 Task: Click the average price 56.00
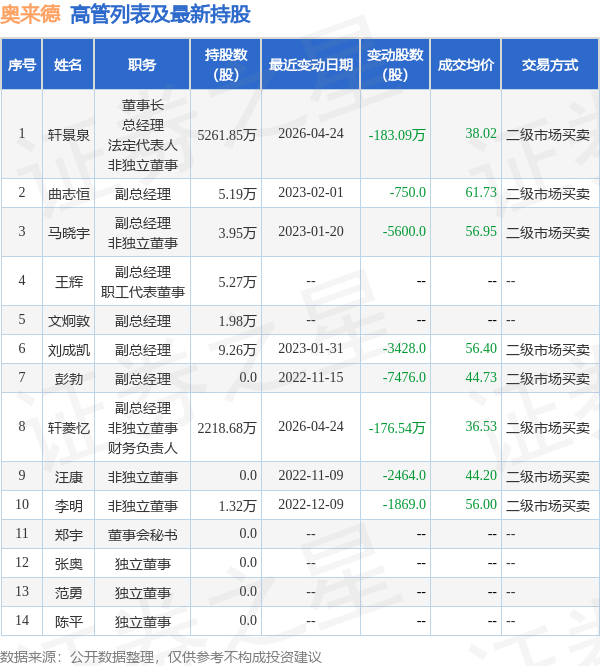tap(481, 504)
